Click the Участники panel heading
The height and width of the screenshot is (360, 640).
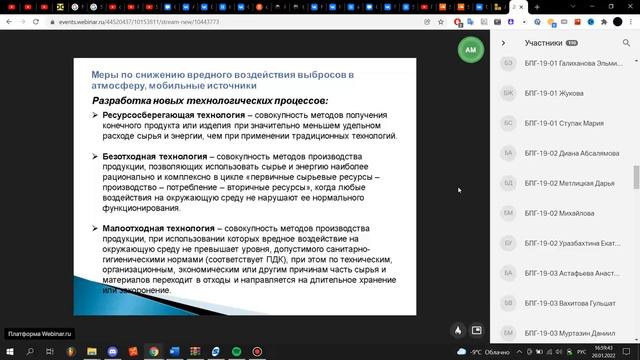tap(543, 43)
